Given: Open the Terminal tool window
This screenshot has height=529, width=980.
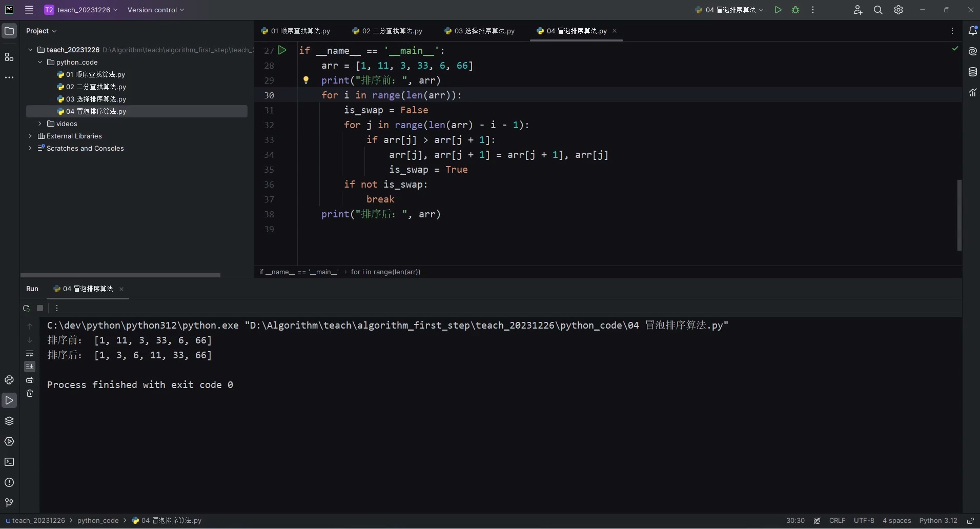Looking at the screenshot, I should point(9,462).
